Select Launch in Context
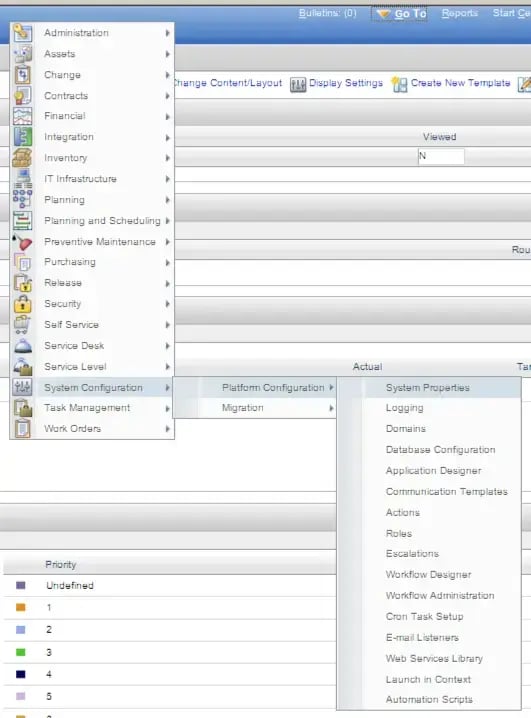The width and height of the screenshot is (531, 718). [429, 680]
